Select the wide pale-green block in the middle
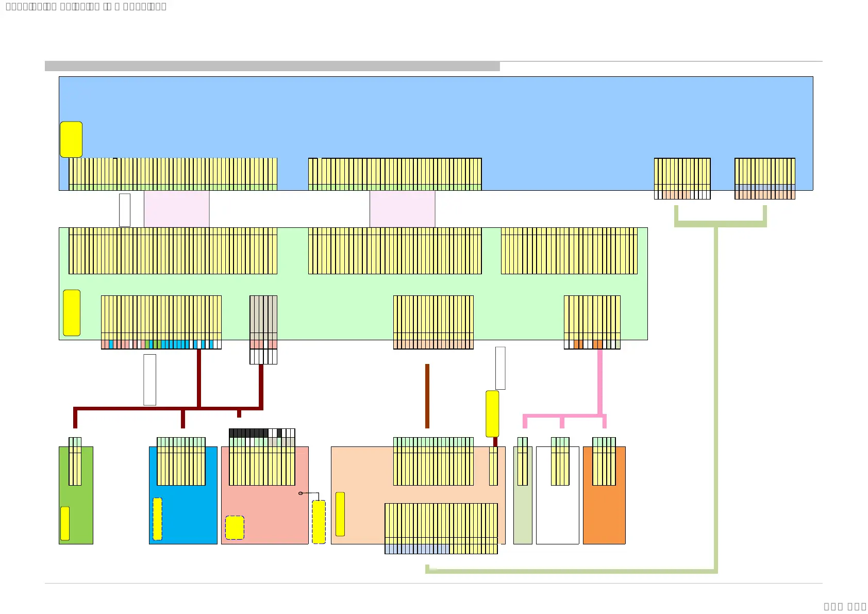Image resolution: width=868 pixels, height=614 pixels. point(353,284)
